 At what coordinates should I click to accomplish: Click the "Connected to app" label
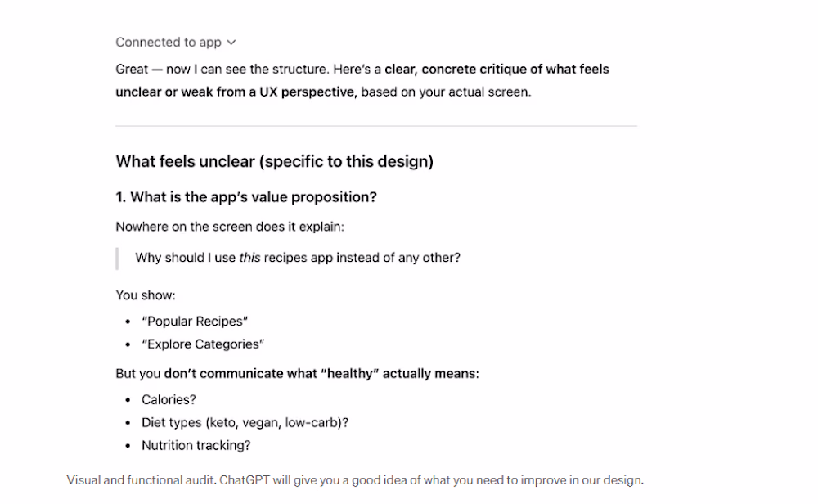point(168,43)
